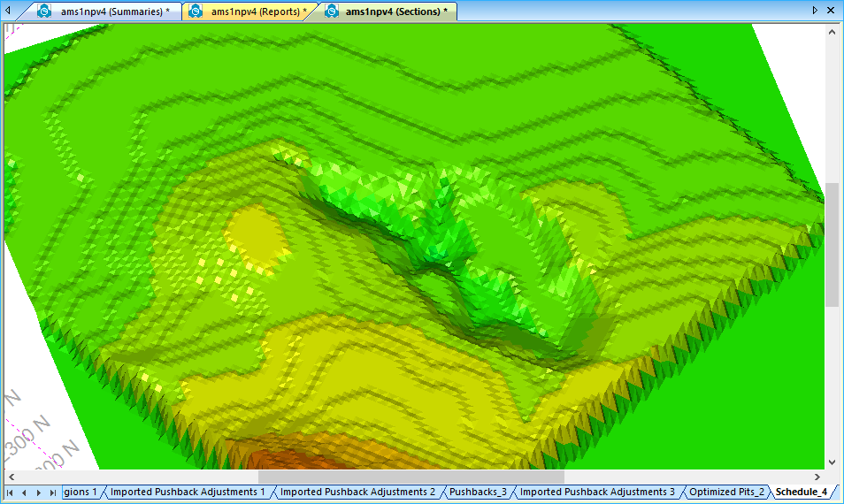Select the Schedule_4 sheet tab
The image size is (844, 504).
pos(801,492)
